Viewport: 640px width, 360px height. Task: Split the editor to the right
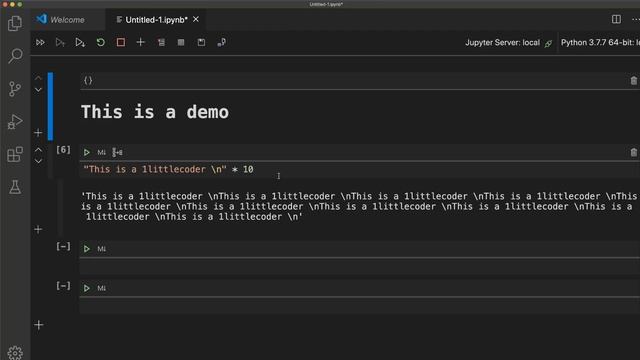(x=616, y=19)
